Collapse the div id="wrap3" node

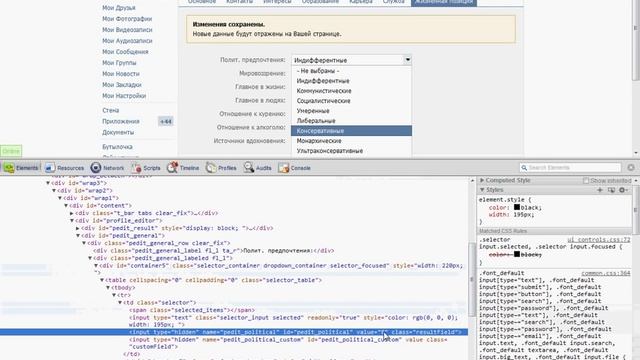(48, 183)
